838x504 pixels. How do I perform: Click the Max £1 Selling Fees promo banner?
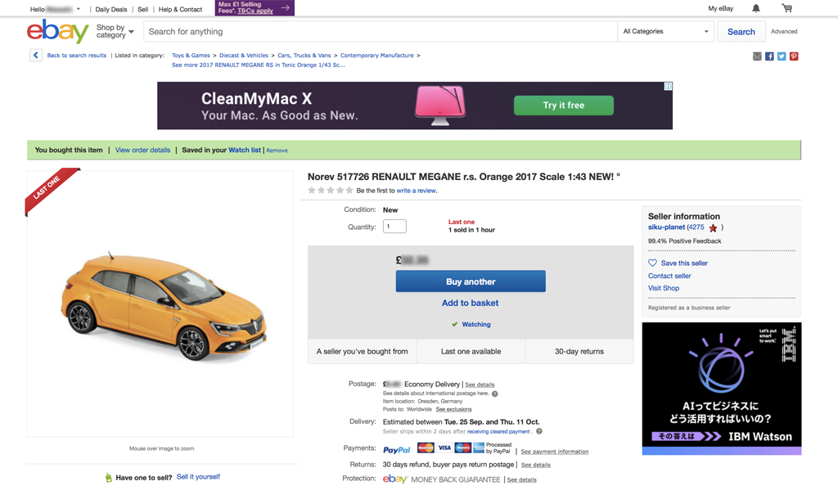pyautogui.click(x=255, y=7)
